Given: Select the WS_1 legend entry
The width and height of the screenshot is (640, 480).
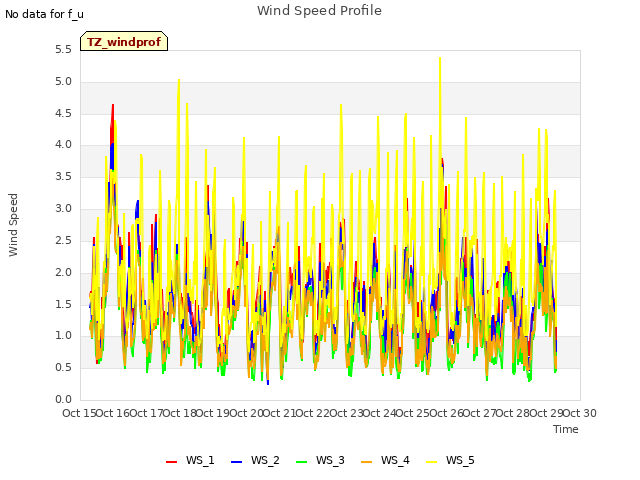Looking at the screenshot, I should [190, 460].
